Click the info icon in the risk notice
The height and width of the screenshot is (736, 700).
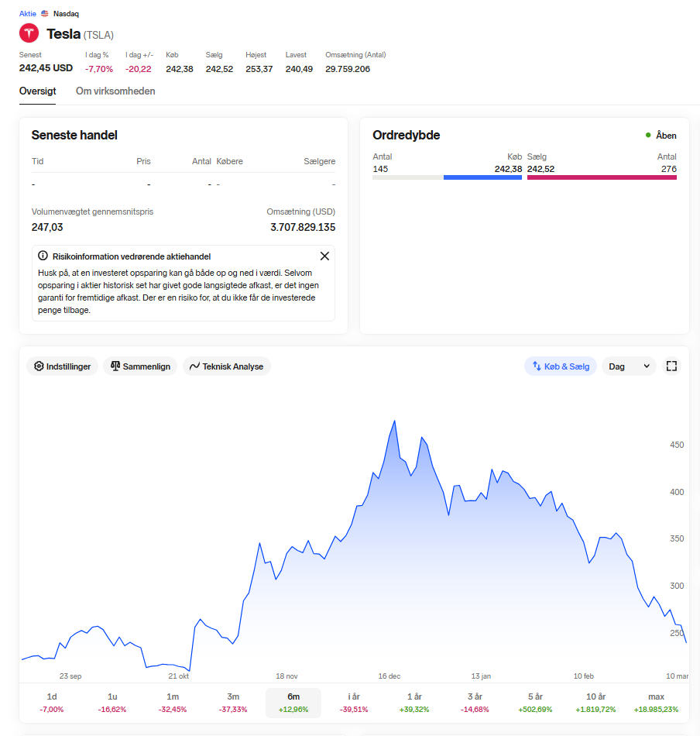[x=43, y=256]
